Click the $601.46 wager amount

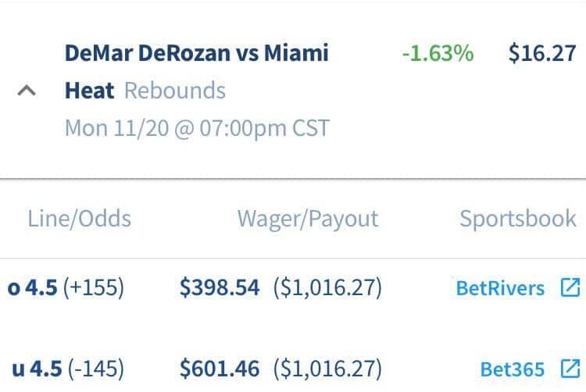(x=220, y=369)
